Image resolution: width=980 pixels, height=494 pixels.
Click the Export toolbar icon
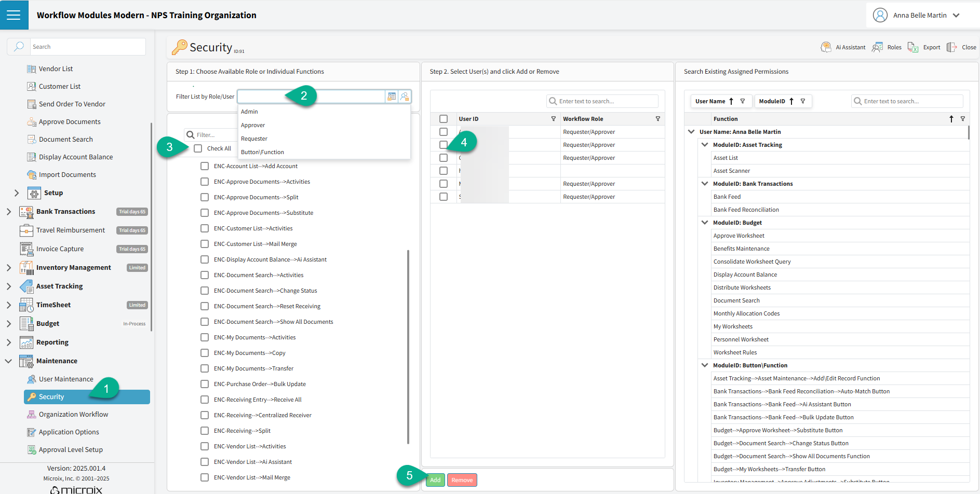click(x=912, y=47)
